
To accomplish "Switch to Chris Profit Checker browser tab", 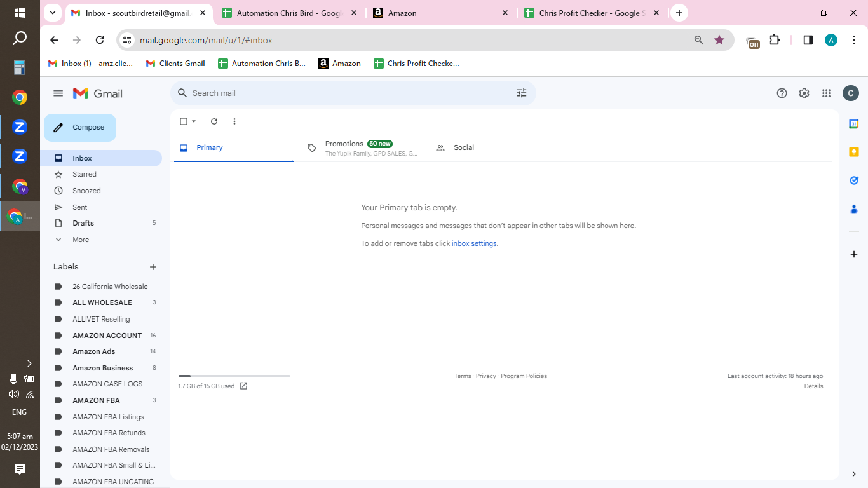I will click(592, 13).
